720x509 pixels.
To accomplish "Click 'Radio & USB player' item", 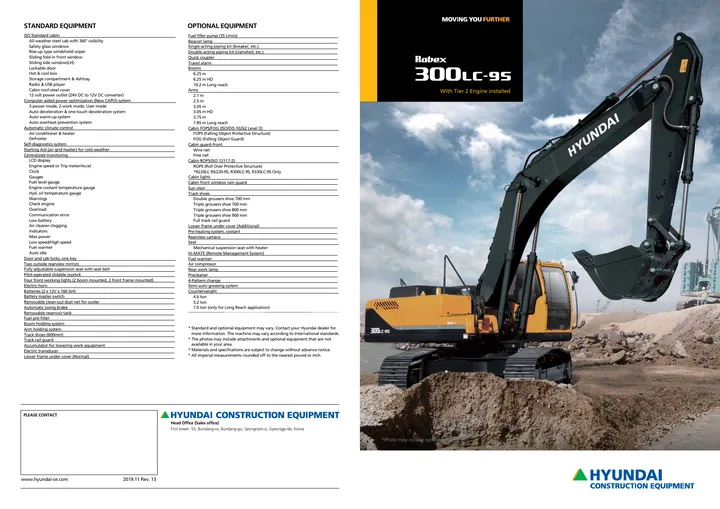I will [47, 85].
